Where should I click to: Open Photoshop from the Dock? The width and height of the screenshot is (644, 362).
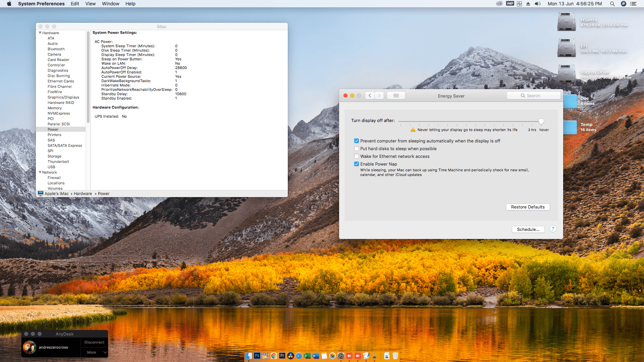[x=257, y=356]
